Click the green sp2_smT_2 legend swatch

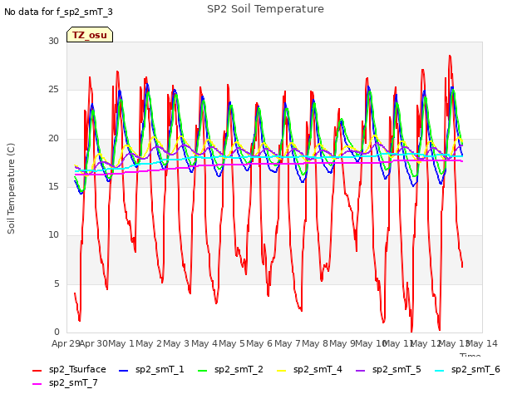click(203, 371)
